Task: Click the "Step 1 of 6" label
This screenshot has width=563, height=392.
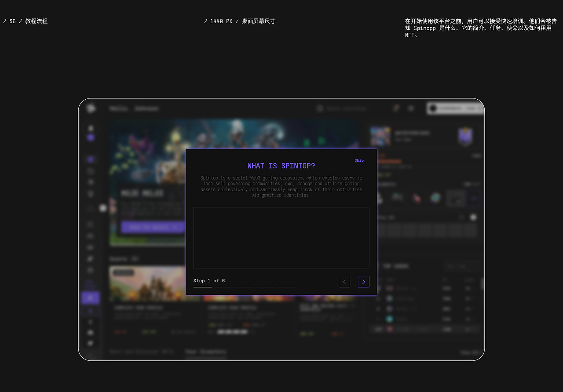Action: click(209, 280)
